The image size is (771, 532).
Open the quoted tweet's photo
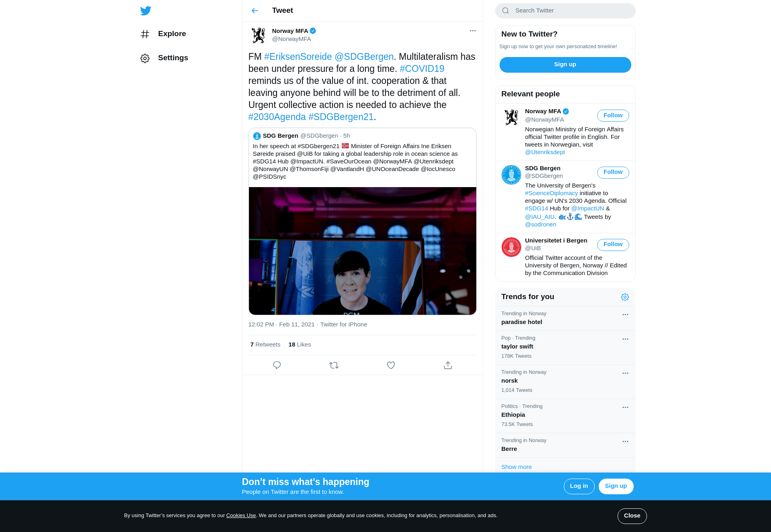362,251
